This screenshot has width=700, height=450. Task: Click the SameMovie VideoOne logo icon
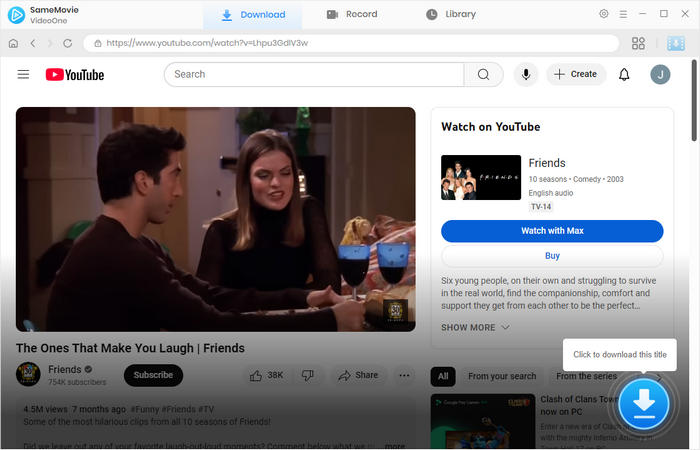point(16,15)
